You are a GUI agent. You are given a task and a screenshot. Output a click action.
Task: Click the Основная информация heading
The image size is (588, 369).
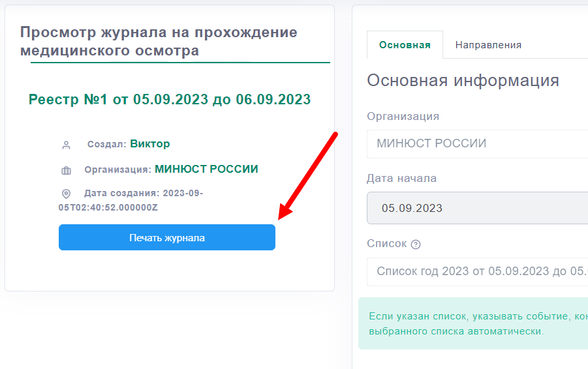coord(463,80)
